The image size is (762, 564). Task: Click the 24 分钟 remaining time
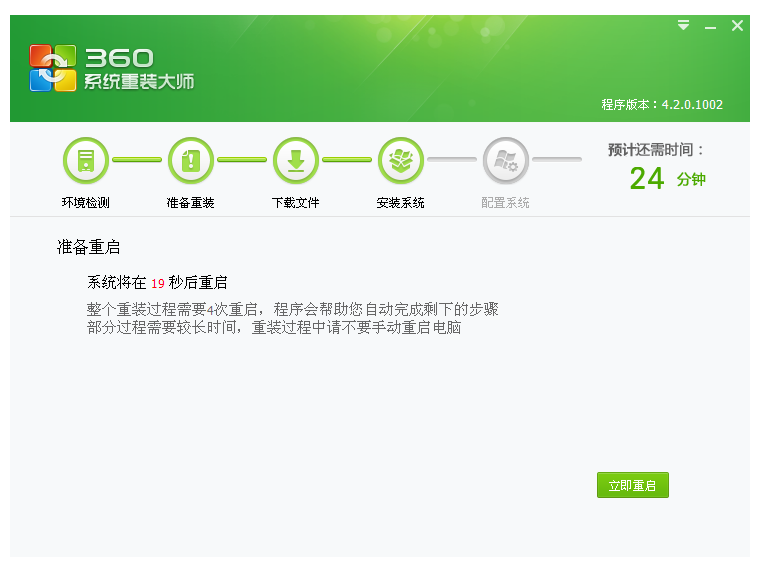(x=667, y=179)
